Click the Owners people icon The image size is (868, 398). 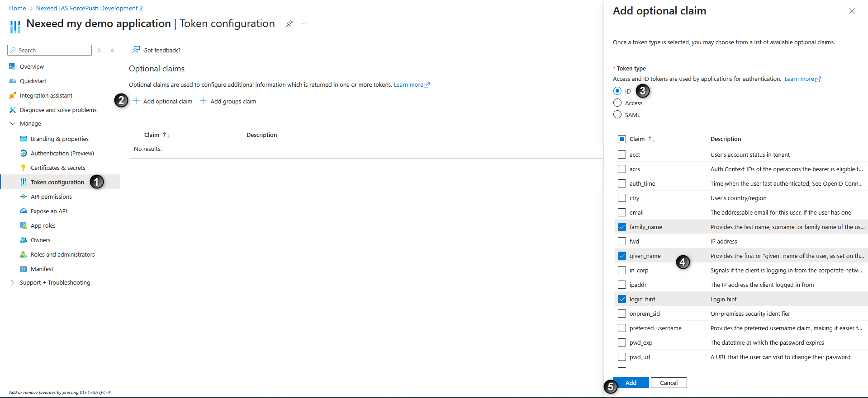tap(24, 240)
